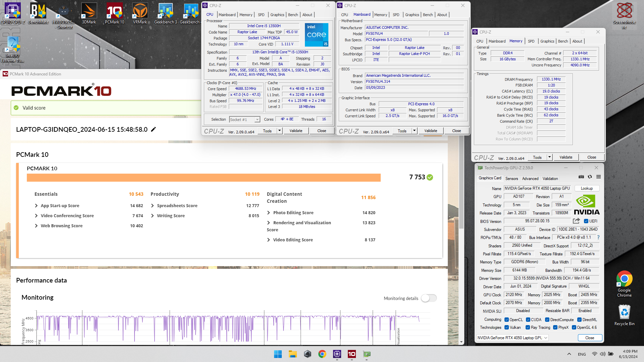Click the PCMark 10 orange score bar
Image resolution: width=644 pixels, height=362 pixels.
pos(204,178)
